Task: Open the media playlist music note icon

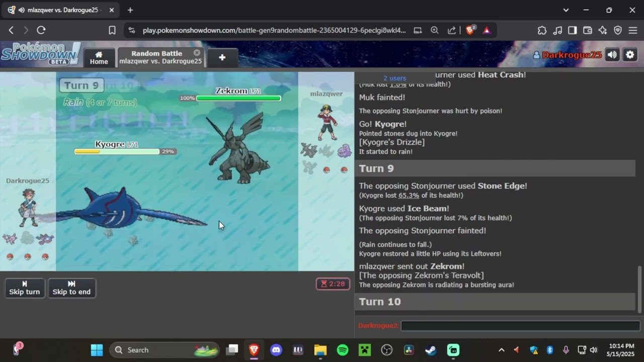Action: tap(557, 30)
